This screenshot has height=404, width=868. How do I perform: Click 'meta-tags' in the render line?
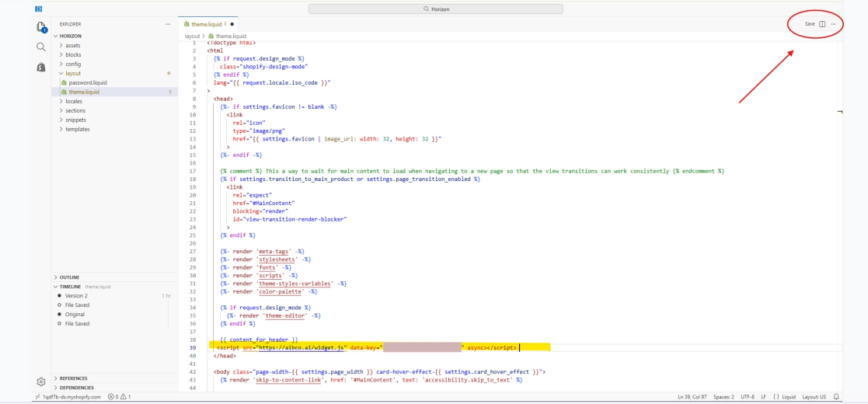point(273,251)
